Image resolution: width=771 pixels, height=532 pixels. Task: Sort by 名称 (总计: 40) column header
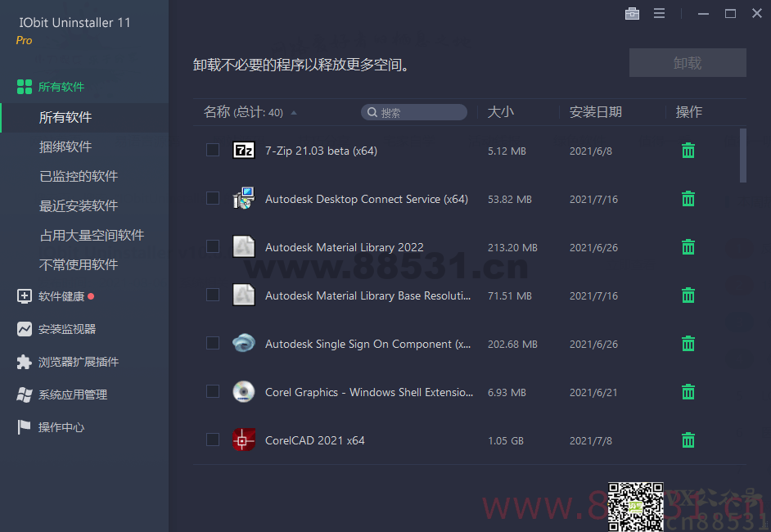point(243,112)
